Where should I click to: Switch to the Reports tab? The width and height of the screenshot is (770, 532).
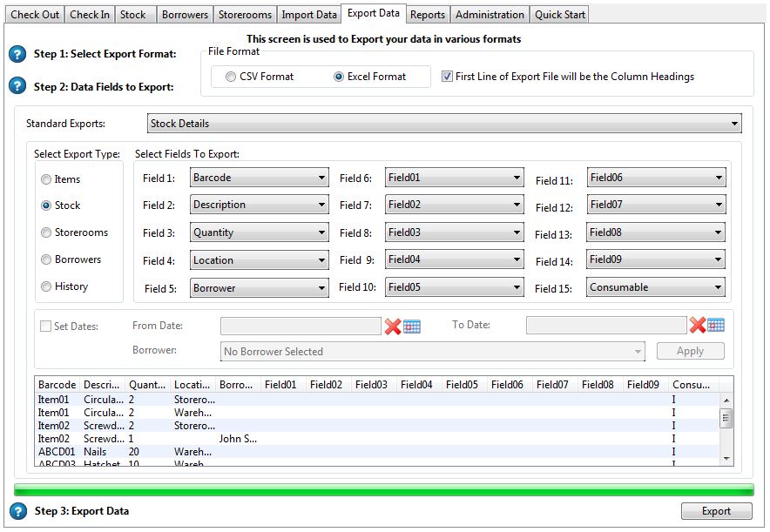tap(428, 15)
